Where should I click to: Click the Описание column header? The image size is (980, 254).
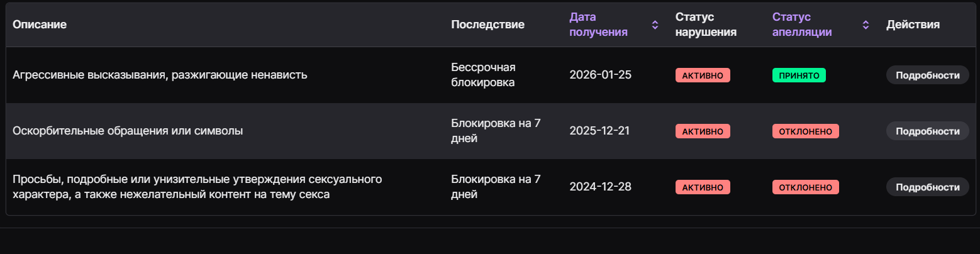(40, 25)
